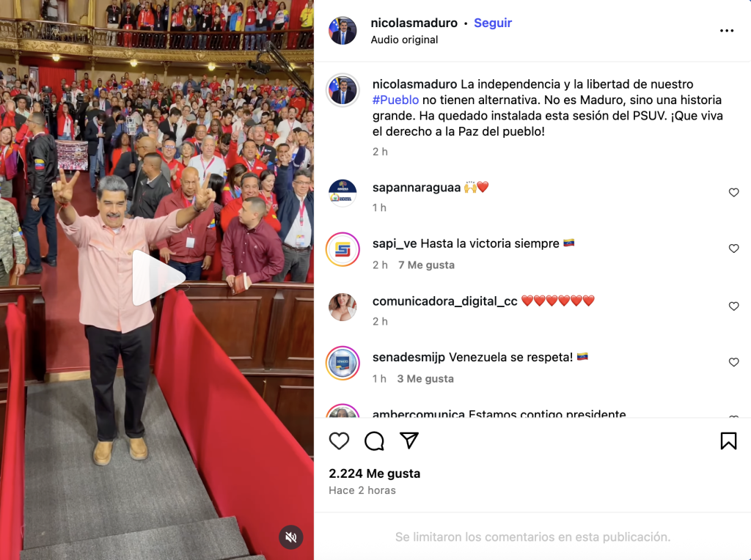Like the post with the heart icon
Screen dimensions: 751x560
tap(339, 441)
